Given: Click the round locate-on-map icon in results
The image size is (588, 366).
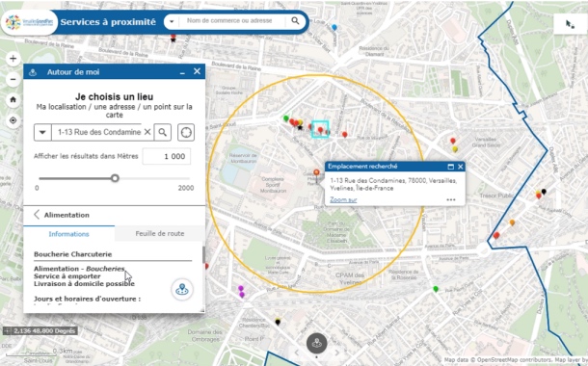Looking at the screenshot, I should (182, 290).
